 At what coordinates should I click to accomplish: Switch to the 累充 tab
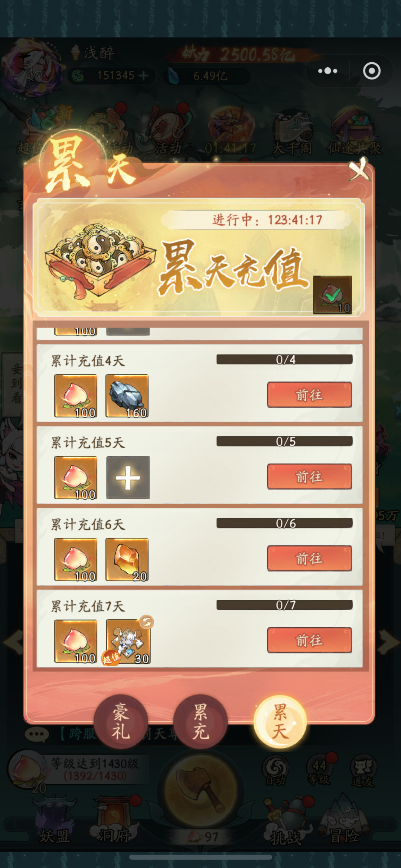200,721
